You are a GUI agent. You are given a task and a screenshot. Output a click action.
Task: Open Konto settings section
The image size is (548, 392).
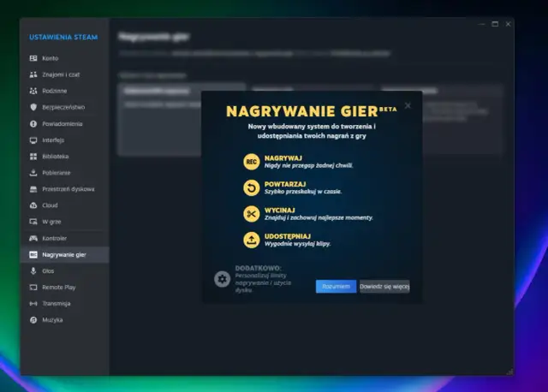point(65,58)
